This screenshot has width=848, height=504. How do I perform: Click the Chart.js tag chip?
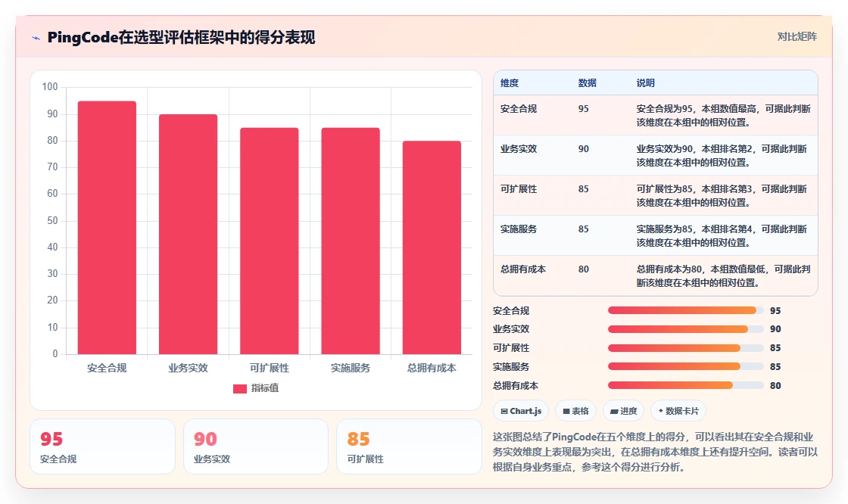coord(521,411)
